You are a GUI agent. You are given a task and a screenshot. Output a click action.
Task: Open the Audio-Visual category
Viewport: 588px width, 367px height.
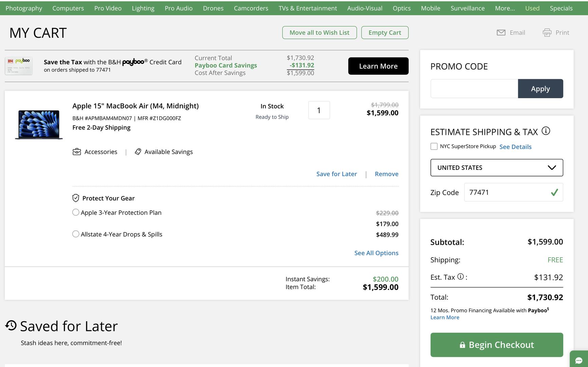pyautogui.click(x=365, y=8)
